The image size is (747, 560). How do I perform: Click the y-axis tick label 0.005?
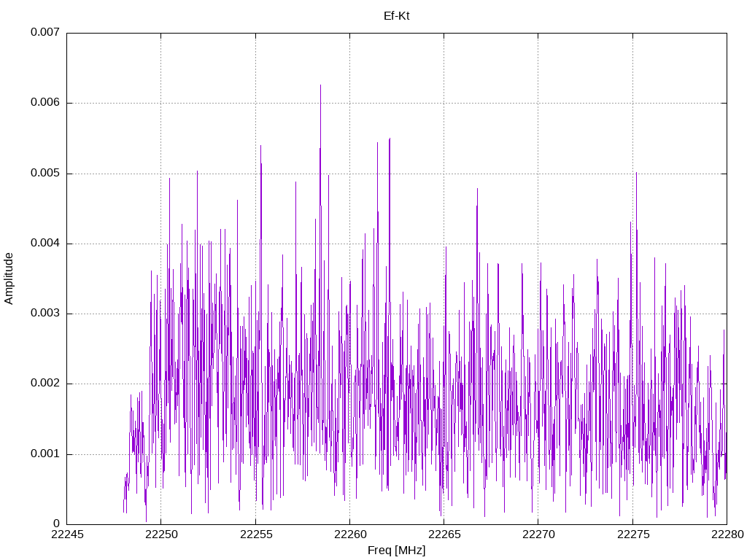(45, 173)
